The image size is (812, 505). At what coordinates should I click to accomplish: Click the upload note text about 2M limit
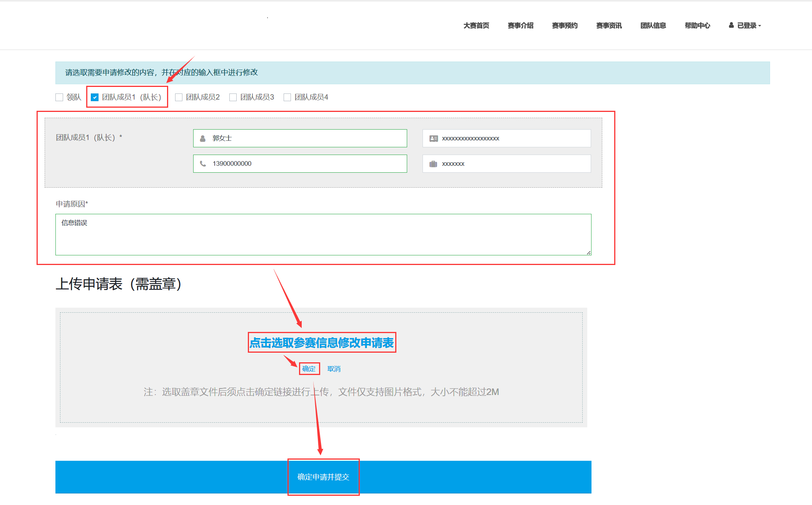coord(321,392)
